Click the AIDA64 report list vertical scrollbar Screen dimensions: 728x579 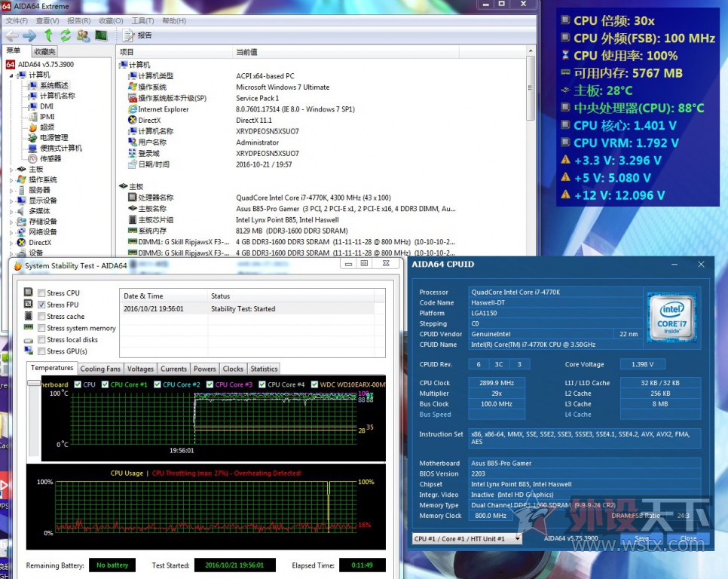pos(531,88)
